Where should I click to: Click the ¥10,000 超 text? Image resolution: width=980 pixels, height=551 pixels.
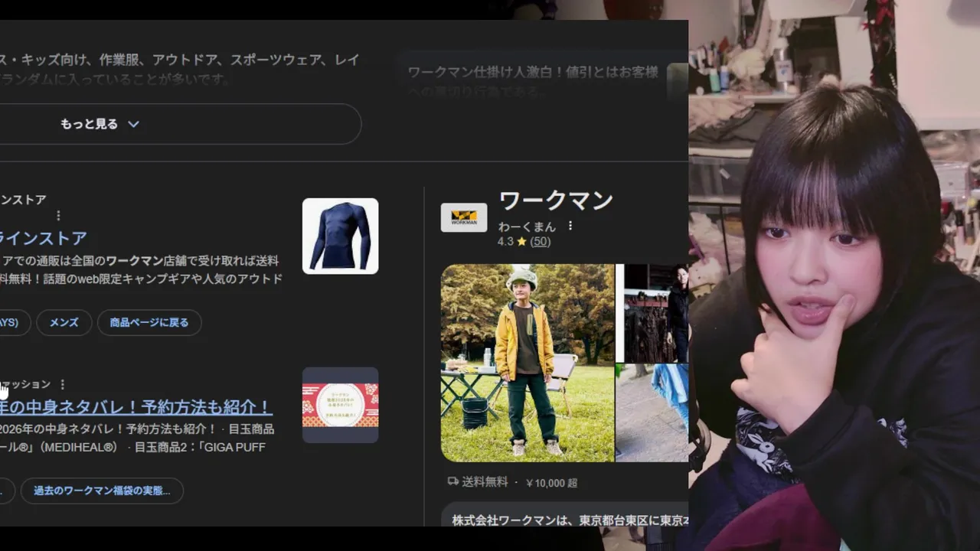[x=551, y=483]
